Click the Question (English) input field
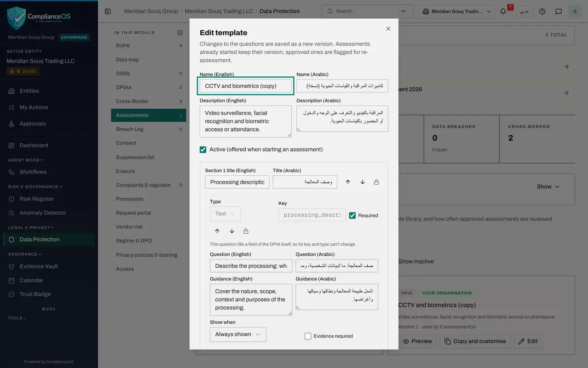 coord(251,266)
